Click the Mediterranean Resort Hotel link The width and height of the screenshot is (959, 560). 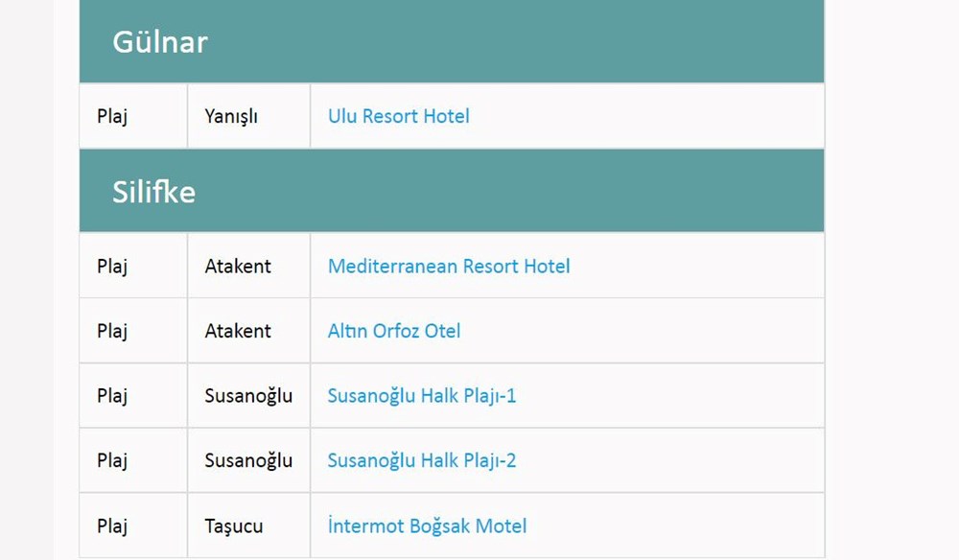click(448, 267)
